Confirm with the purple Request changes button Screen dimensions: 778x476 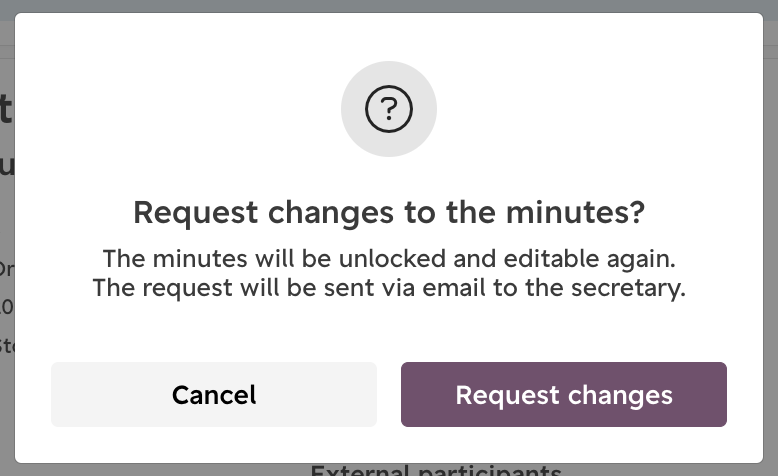point(564,394)
